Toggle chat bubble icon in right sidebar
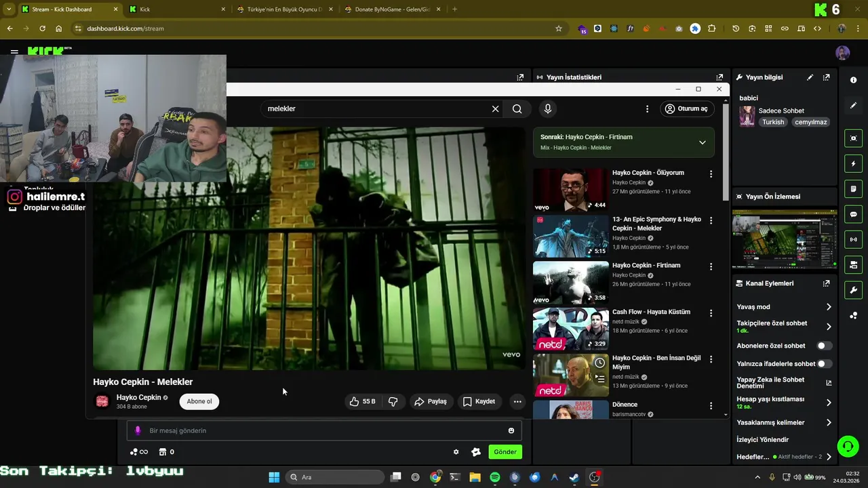This screenshot has height=488, width=868. [853, 214]
